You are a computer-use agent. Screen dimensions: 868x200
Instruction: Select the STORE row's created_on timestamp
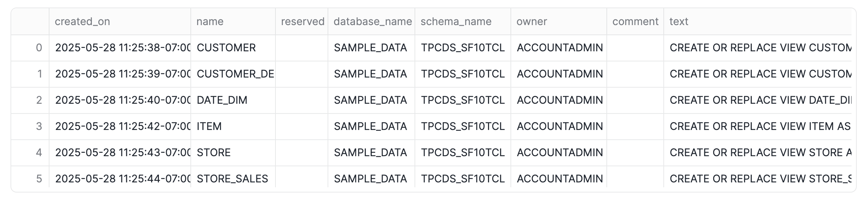click(120, 153)
